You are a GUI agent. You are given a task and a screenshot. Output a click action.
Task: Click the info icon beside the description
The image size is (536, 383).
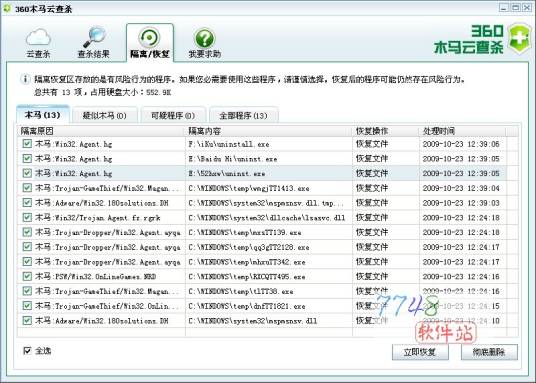pyautogui.click(x=25, y=79)
